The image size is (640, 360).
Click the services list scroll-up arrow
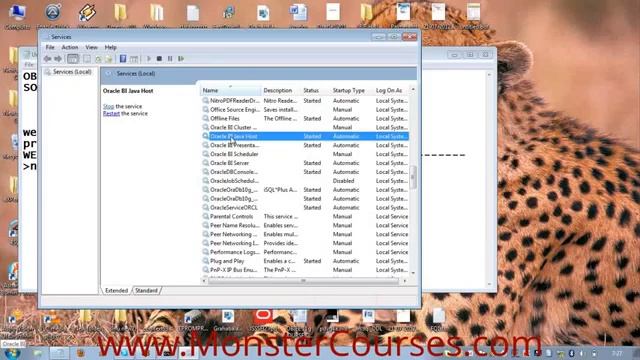tap(413, 89)
